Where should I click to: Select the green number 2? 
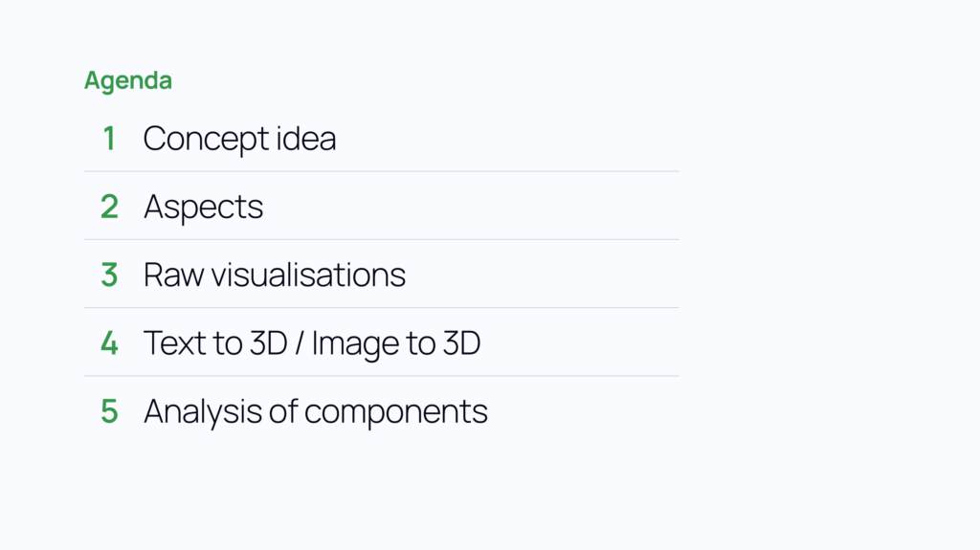(x=109, y=207)
